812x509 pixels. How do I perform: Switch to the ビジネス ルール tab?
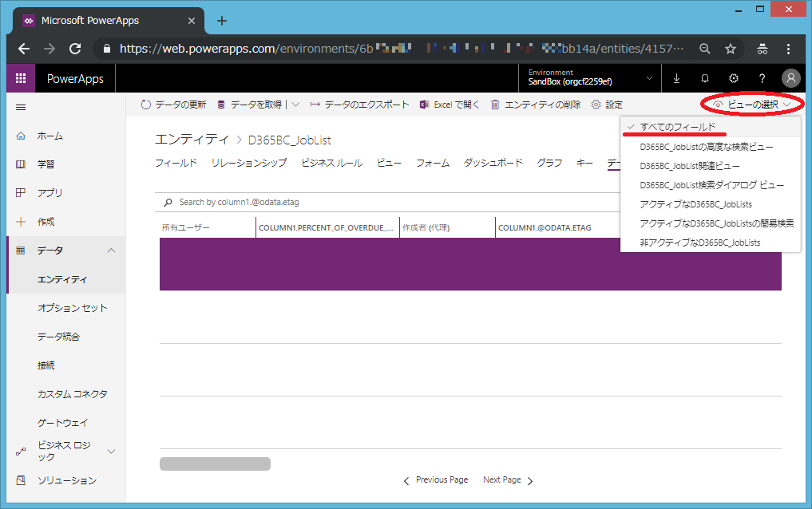click(x=332, y=163)
